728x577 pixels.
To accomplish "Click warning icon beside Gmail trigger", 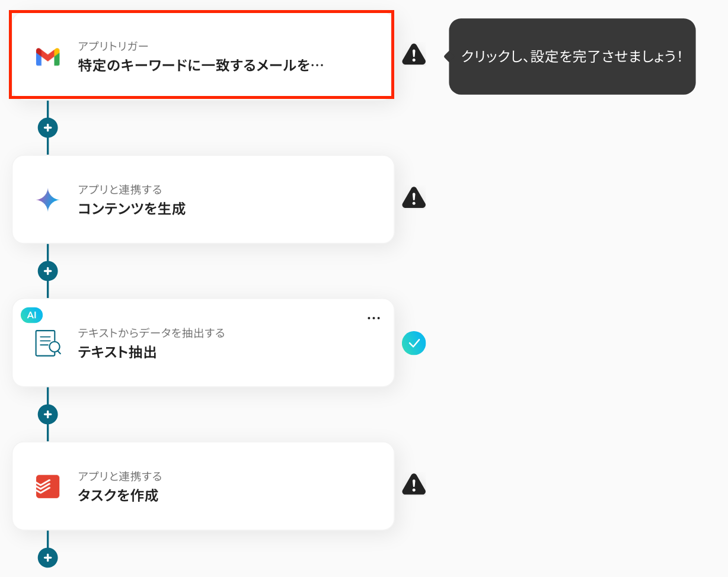I will pos(414,55).
